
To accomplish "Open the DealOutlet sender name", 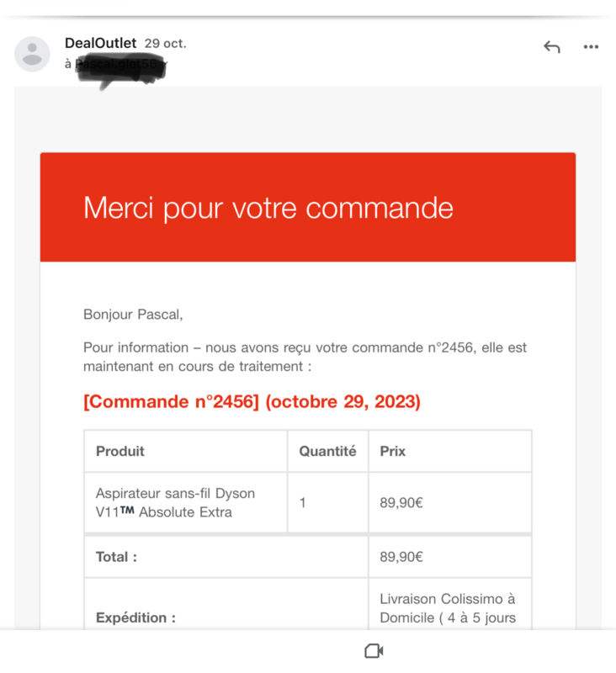I will [x=100, y=43].
